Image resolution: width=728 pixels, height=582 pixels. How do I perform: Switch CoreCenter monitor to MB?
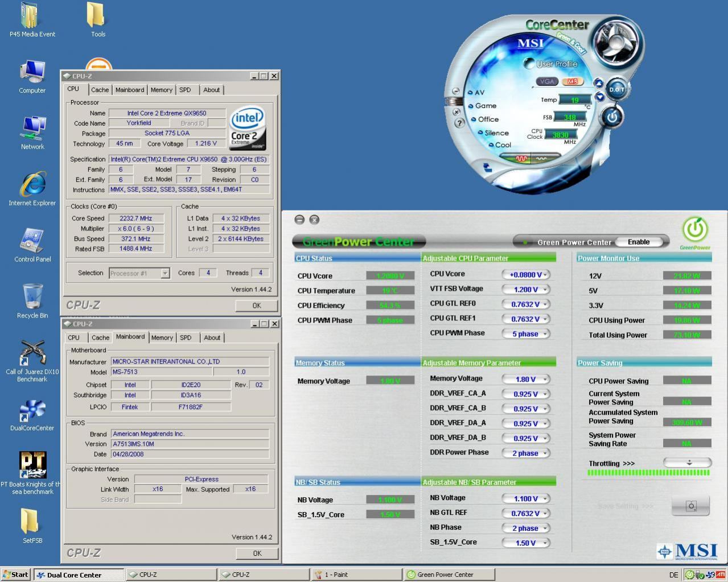click(x=572, y=81)
